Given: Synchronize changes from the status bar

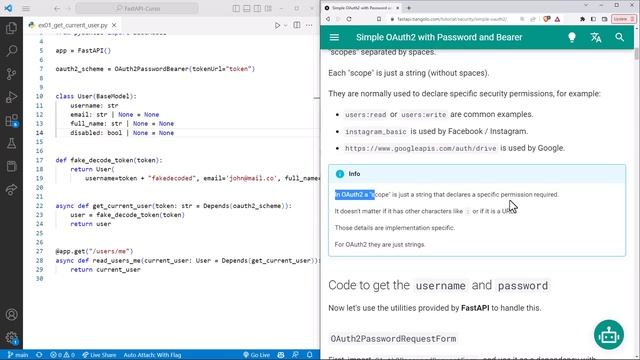Looking at the screenshot, I should (x=39, y=355).
